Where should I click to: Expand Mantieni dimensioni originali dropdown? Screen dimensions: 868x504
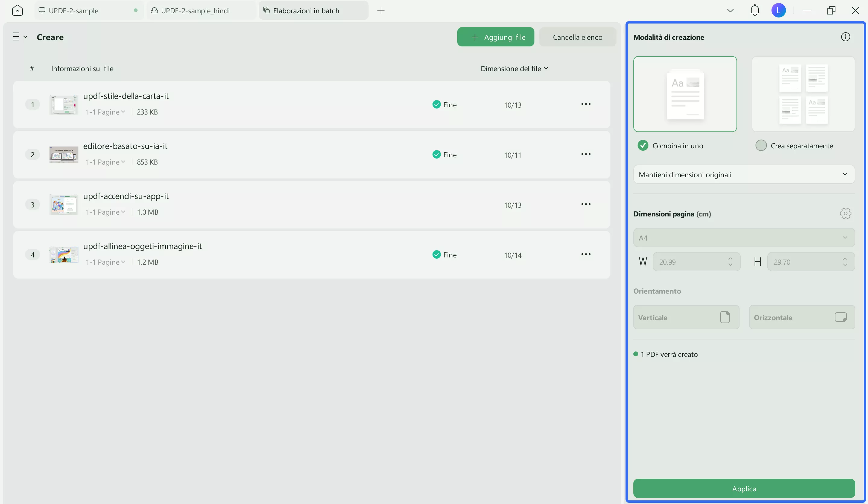pyautogui.click(x=744, y=175)
